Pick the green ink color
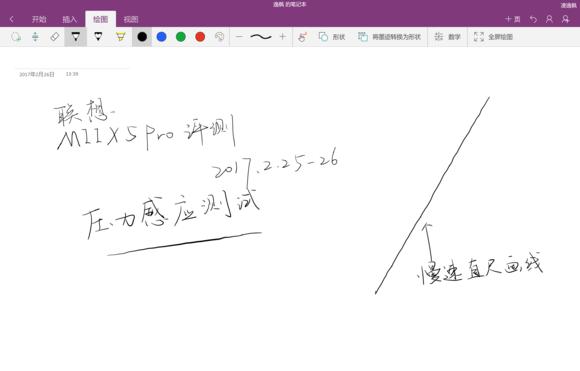Image resolution: width=580 pixels, height=371 pixels. pos(181,37)
